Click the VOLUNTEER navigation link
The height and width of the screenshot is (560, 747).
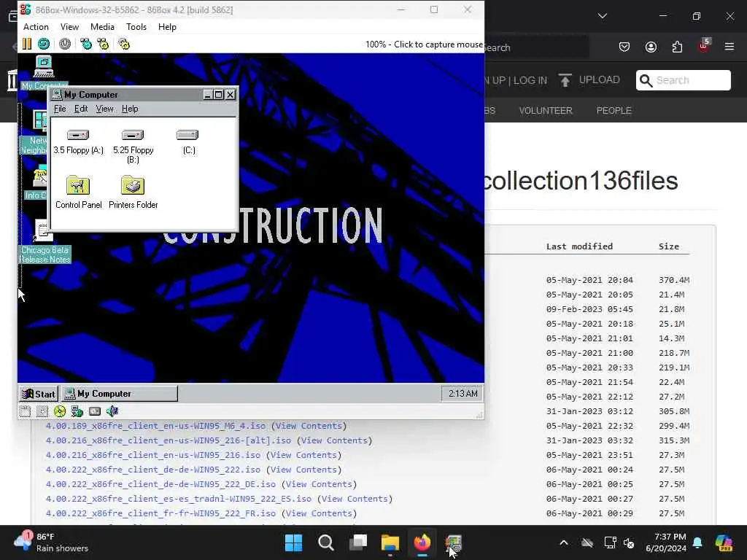coord(546,111)
